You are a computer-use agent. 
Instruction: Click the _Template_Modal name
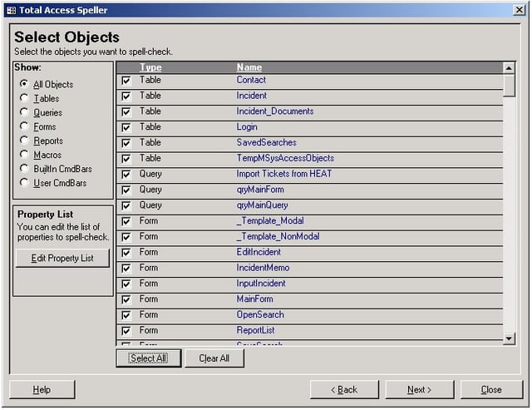270,220
